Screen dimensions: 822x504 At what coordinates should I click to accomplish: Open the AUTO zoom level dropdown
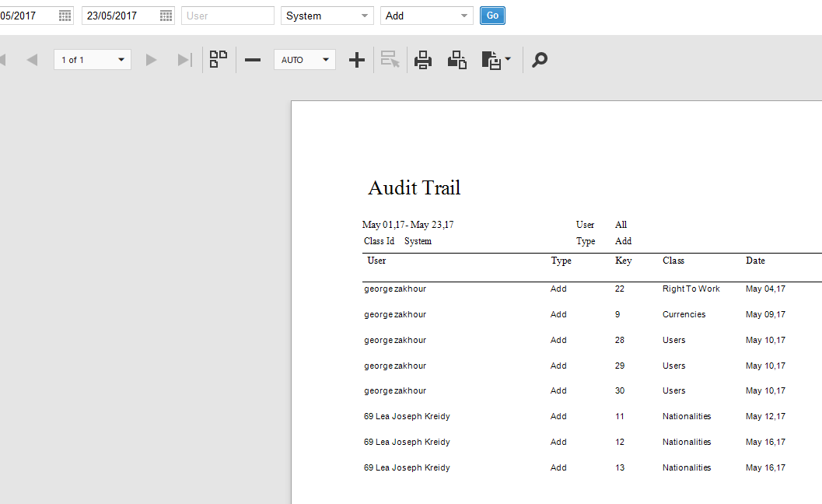click(x=305, y=60)
